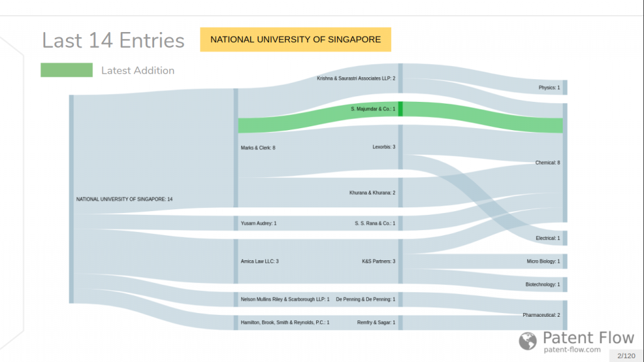Click the green Latest Addition legend swatch

click(67, 70)
